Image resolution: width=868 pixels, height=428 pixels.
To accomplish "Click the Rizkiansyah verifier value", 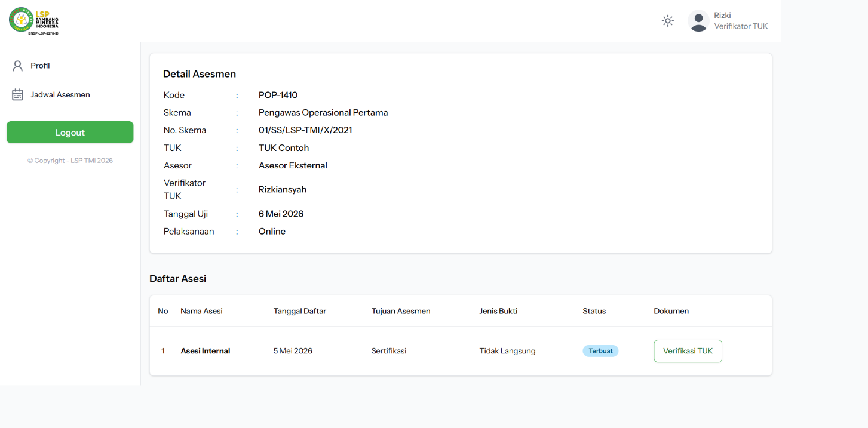I will coord(283,190).
